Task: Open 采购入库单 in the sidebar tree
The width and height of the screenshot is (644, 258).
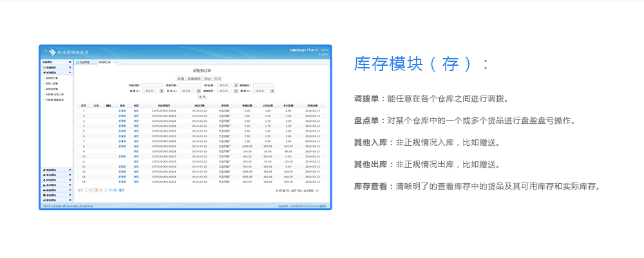Action: (x=52, y=83)
